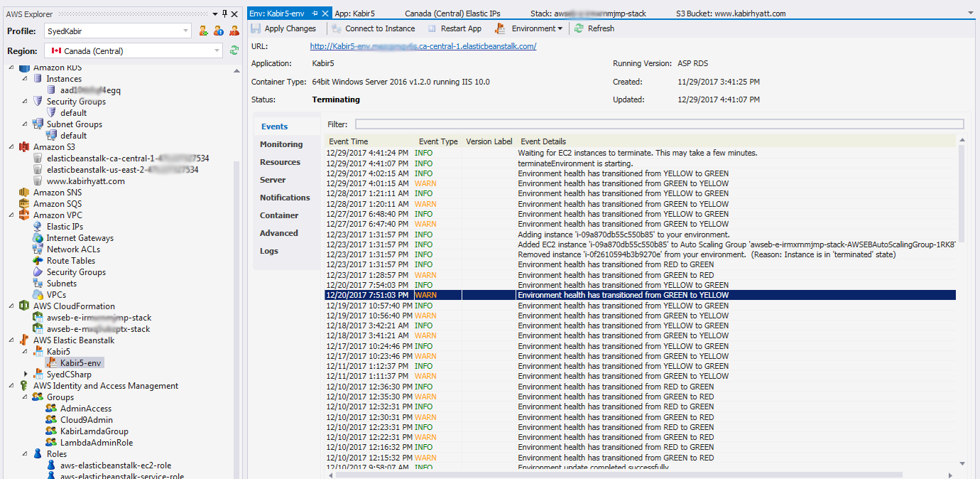
Task: Click the VPCs cloud icon
Action: point(38,295)
